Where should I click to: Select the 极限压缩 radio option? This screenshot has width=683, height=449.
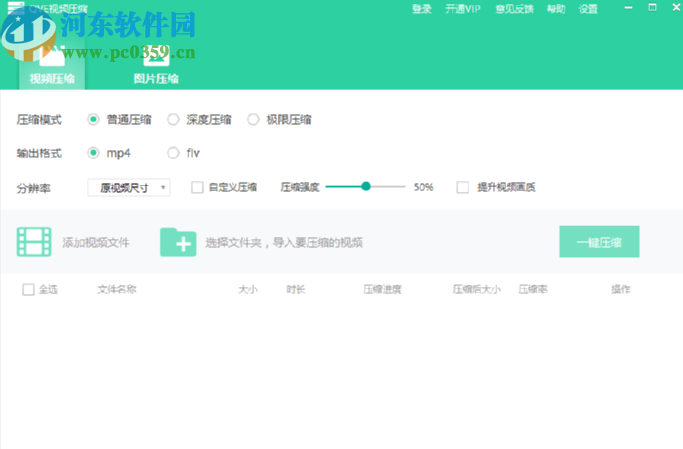point(254,119)
